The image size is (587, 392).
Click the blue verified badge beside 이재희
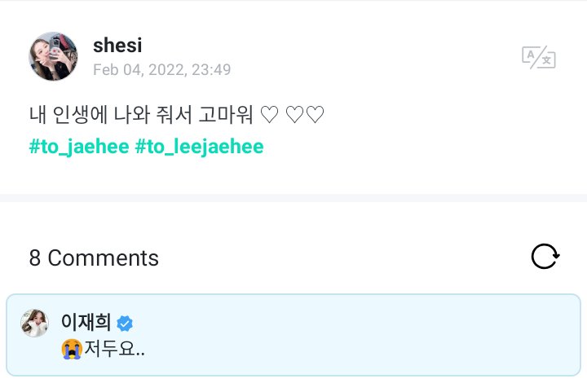click(x=125, y=324)
